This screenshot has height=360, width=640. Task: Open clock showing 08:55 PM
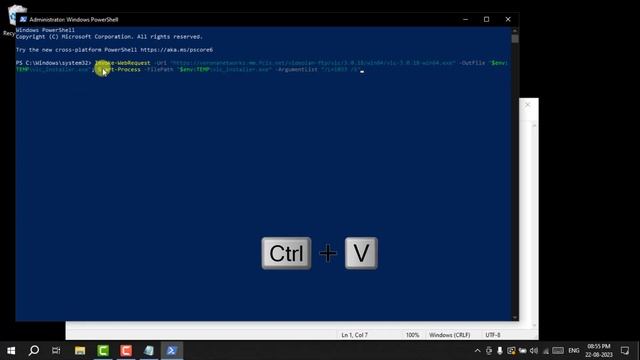click(x=599, y=351)
